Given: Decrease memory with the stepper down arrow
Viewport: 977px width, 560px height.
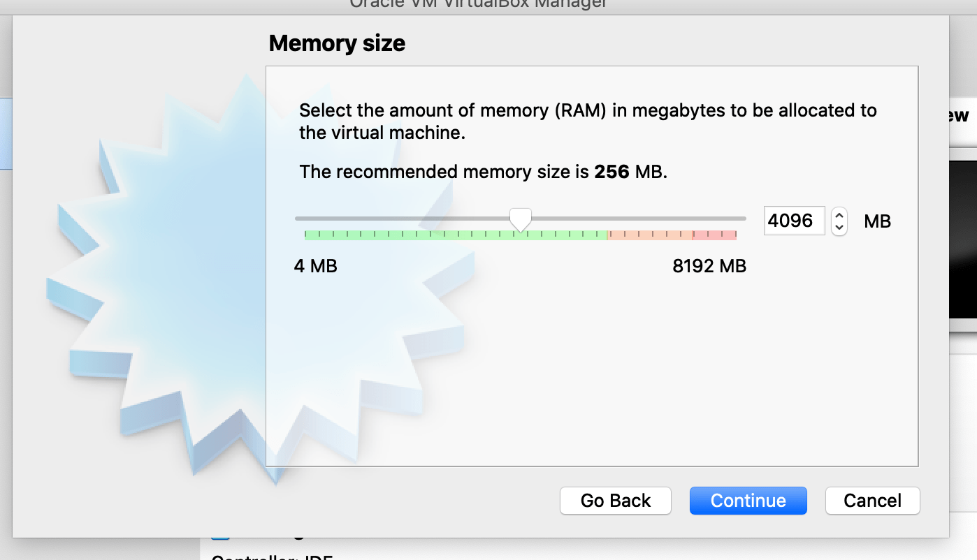Looking at the screenshot, I should coord(838,226).
